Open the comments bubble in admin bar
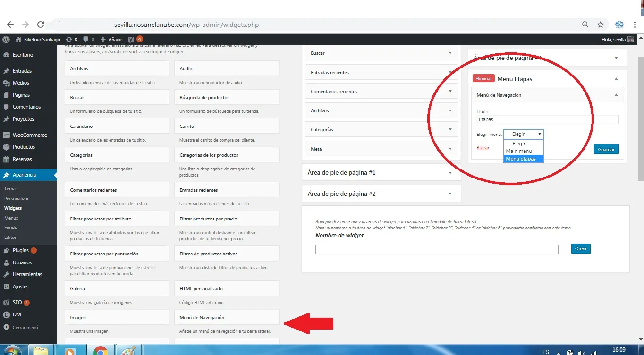The image size is (644, 355). pyautogui.click(x=88, y=39)
